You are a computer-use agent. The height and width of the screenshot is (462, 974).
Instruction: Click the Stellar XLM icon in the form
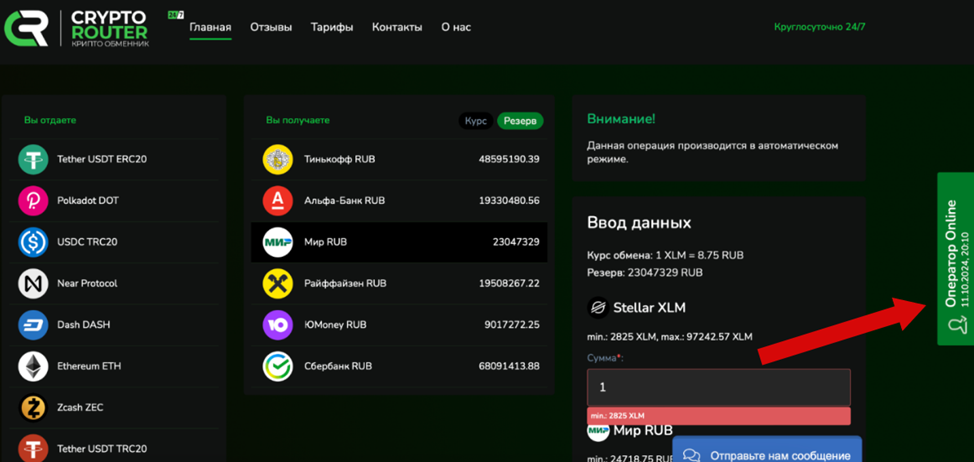click(598, 307)
